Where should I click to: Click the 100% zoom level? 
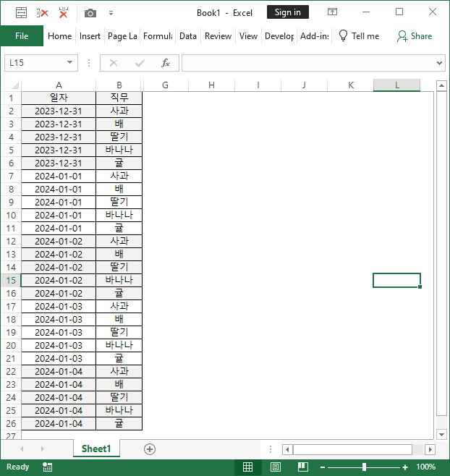click(x=425, y=467)
